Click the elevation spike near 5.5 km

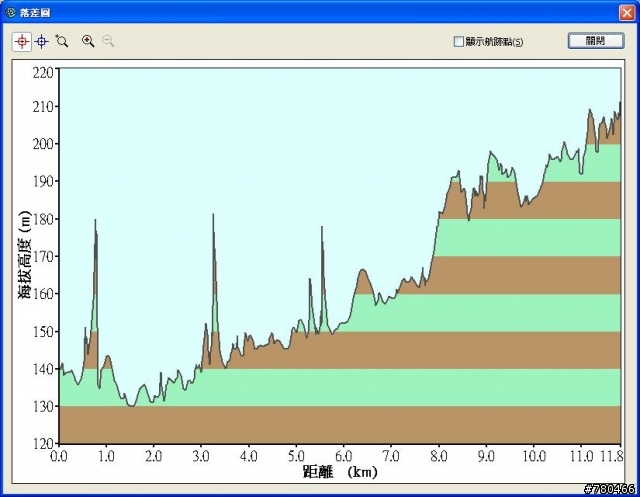click(x=322, y=227)
